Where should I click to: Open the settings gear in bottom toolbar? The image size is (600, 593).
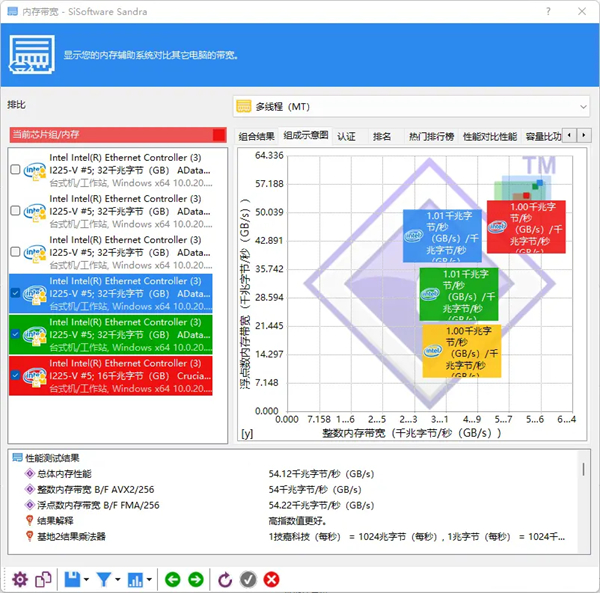(x=20, y=580)
